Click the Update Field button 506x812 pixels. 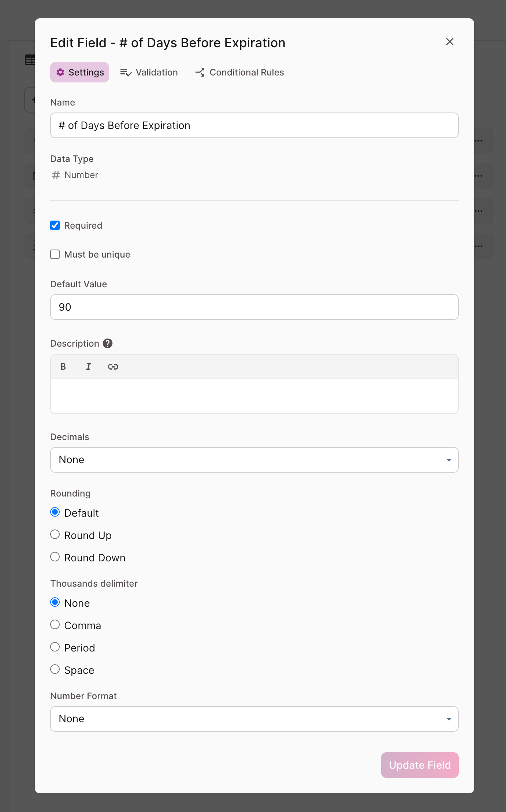[x=420, y=765]
